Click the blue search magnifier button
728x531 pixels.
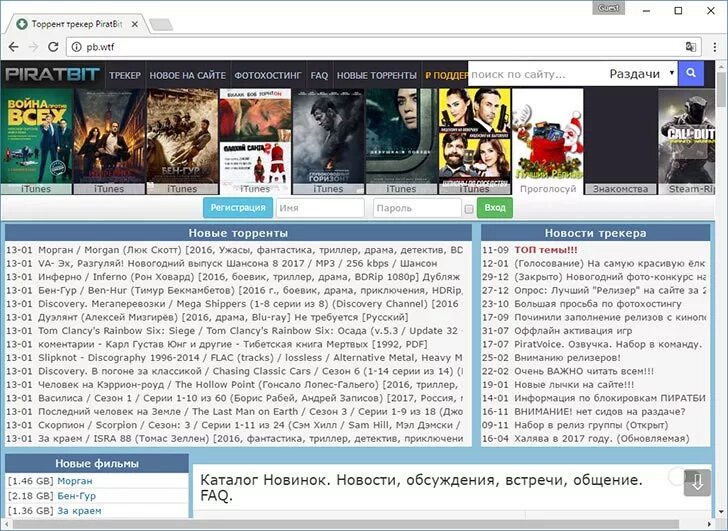691,73
